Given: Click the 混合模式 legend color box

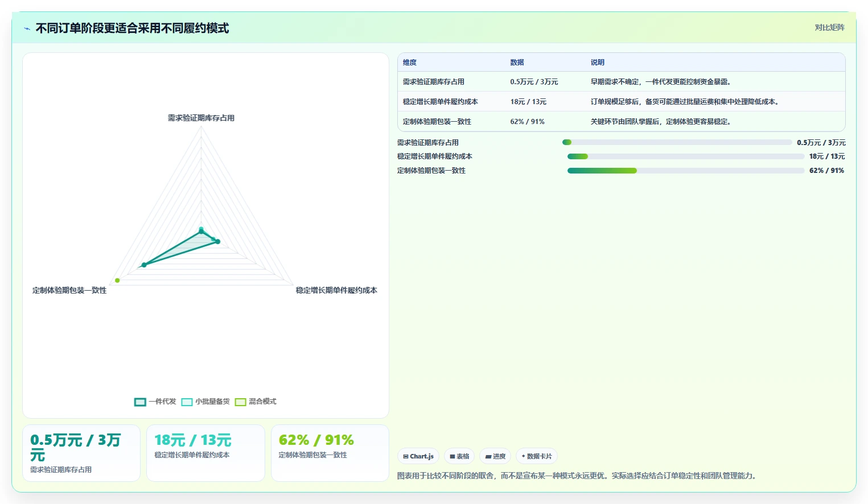Looking at the screenshot, I should click(241, 402).
